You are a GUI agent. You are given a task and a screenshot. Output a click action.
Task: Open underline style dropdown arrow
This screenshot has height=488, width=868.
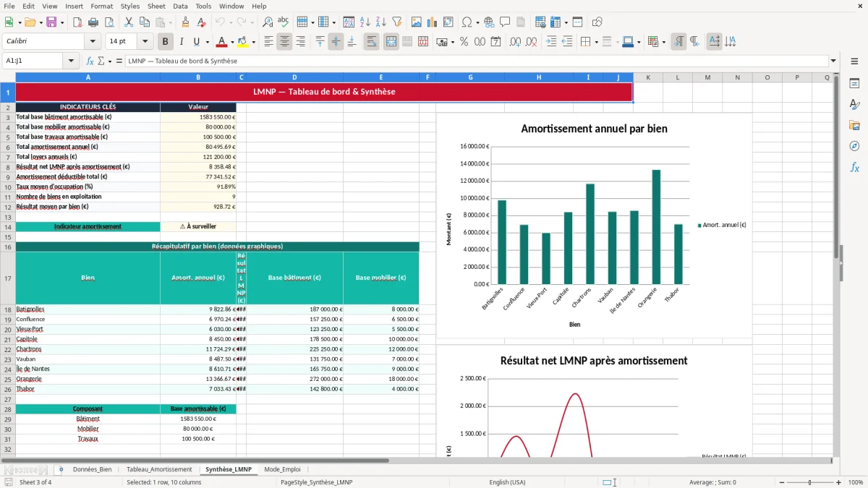[208, 43]
